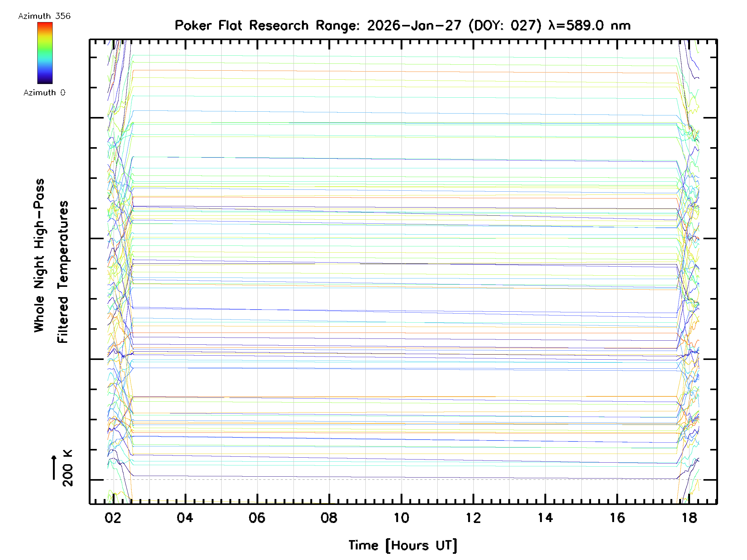Click the 'Azimuth 356' legend label
The image size is (747, 560).
[44, 16]
